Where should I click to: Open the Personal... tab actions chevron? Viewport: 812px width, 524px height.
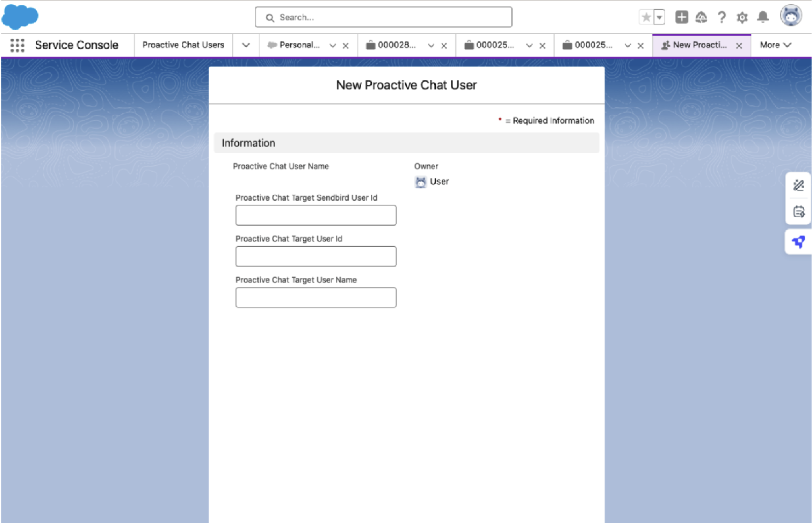click(333, 46)
